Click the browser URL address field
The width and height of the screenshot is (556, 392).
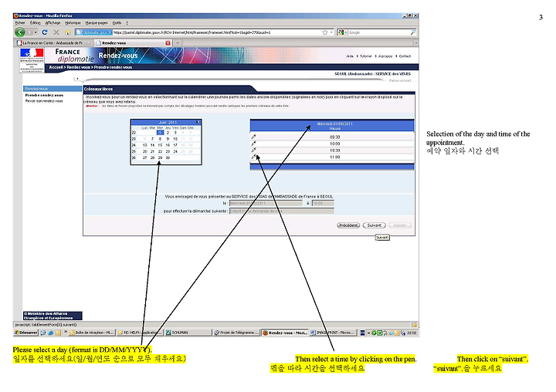point(204,32)
